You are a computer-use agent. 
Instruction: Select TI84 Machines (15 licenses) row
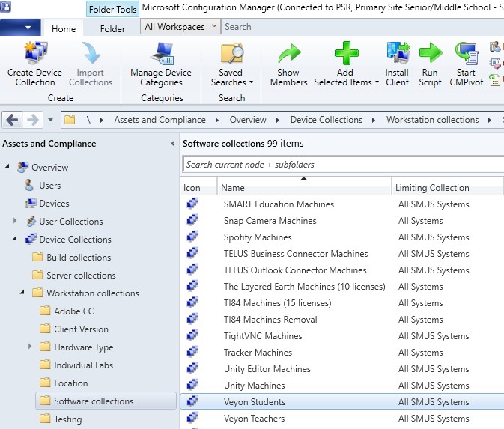pos(341,303)
